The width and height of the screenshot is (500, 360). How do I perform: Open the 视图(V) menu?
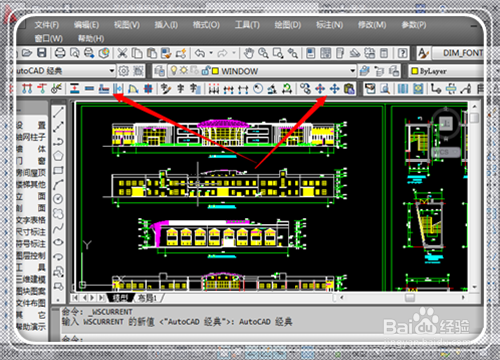(x=127, y=25)
